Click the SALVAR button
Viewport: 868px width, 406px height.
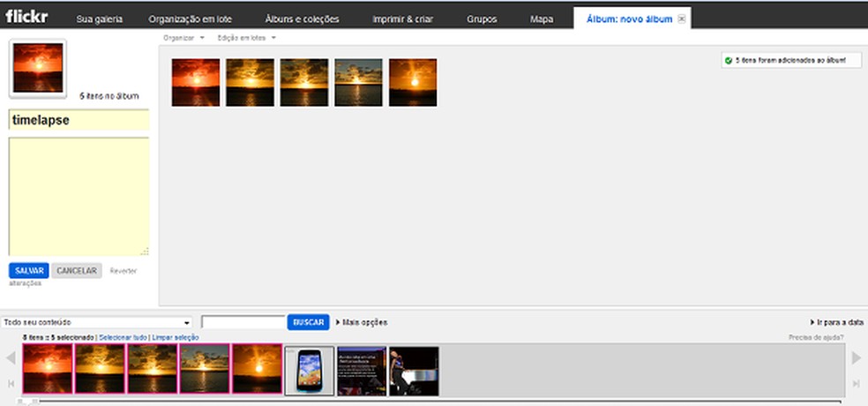[x=29, y=271]
